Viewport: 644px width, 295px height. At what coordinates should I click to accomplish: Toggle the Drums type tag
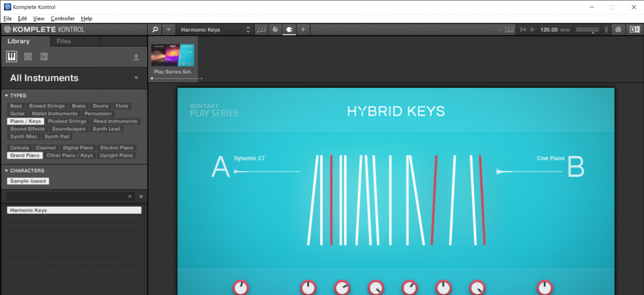(101, 106)
